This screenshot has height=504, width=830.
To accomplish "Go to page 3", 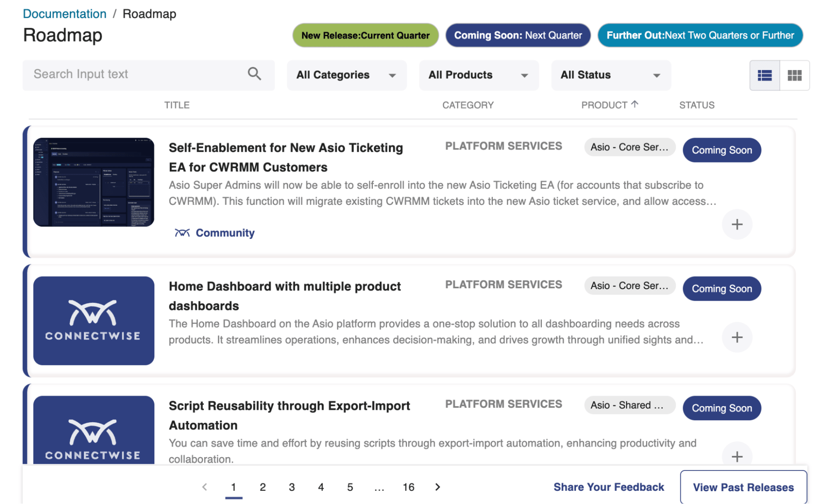I will pos(291,487).
